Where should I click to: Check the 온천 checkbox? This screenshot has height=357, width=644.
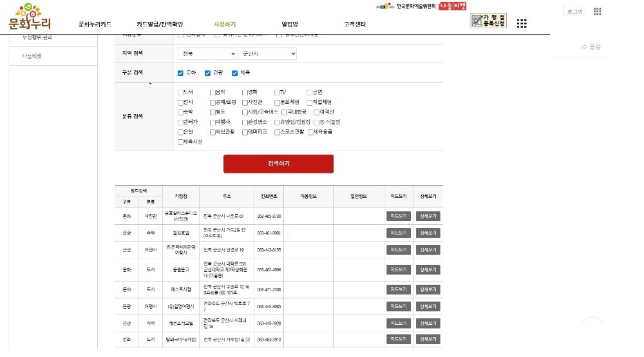click(x=180, y=132)
